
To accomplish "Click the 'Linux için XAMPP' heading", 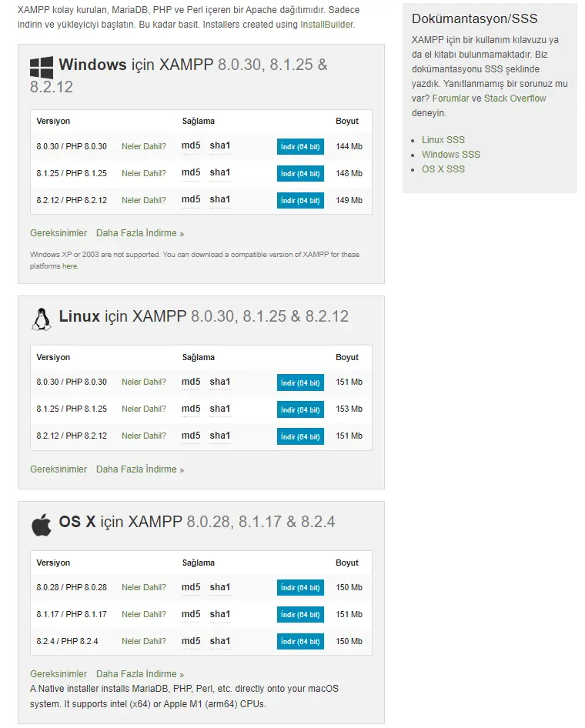I will click(203, 316).
